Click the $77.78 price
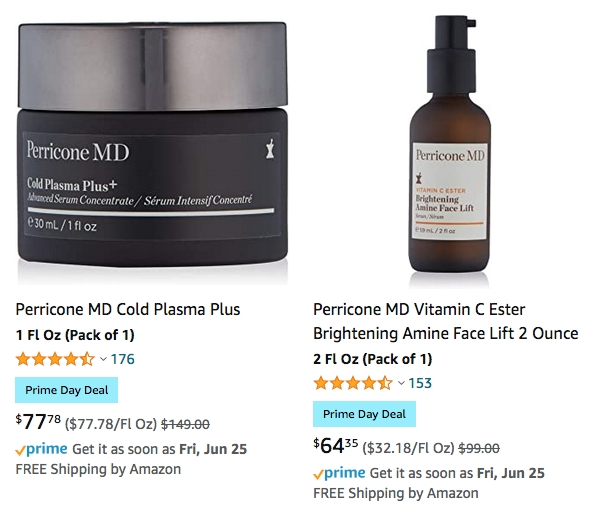The width and height of the screenshot is (605, 530). pyautogui.click(x=38, y=422)
